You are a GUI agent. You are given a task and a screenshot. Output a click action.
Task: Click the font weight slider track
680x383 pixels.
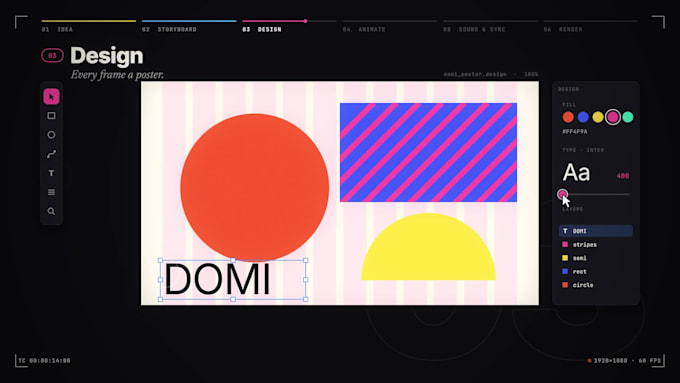[596, 194]
